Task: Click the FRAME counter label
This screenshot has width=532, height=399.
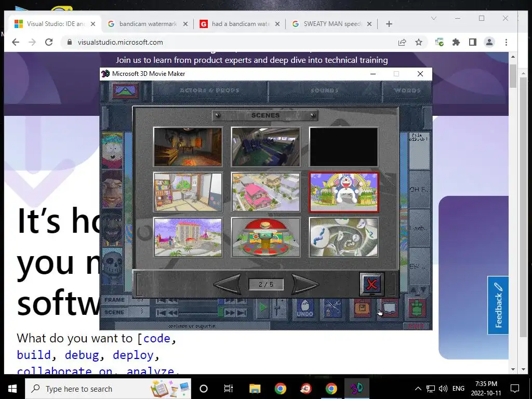Action: 114,300
